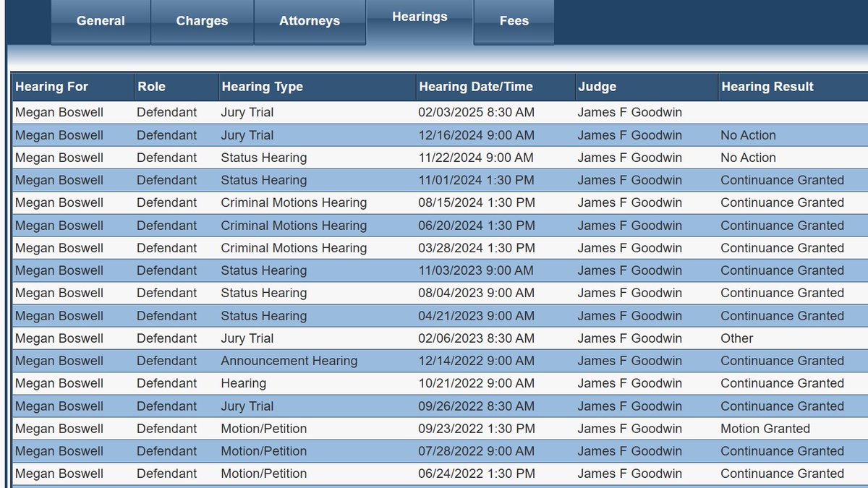The image size is (868, 488).
Task: Click Criminal Motions Hearing in 03/28/2024 row
Action: tap(294, 248)
